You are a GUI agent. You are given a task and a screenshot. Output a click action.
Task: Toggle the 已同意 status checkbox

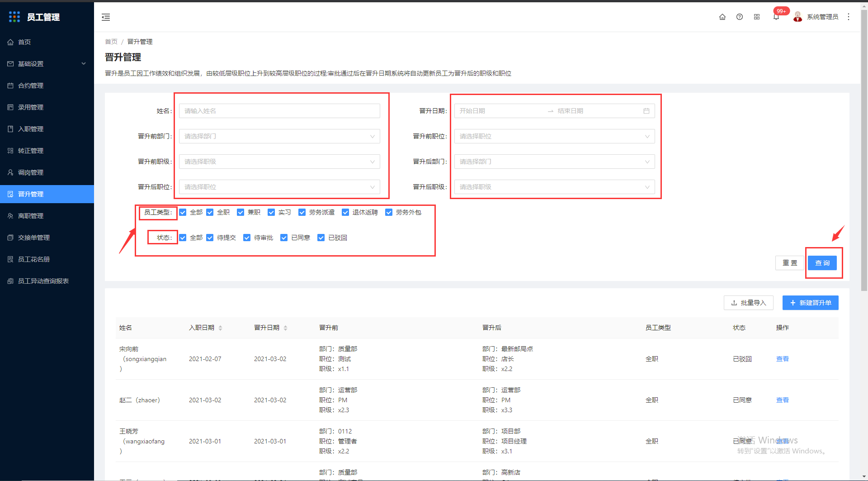pos(284,238)
